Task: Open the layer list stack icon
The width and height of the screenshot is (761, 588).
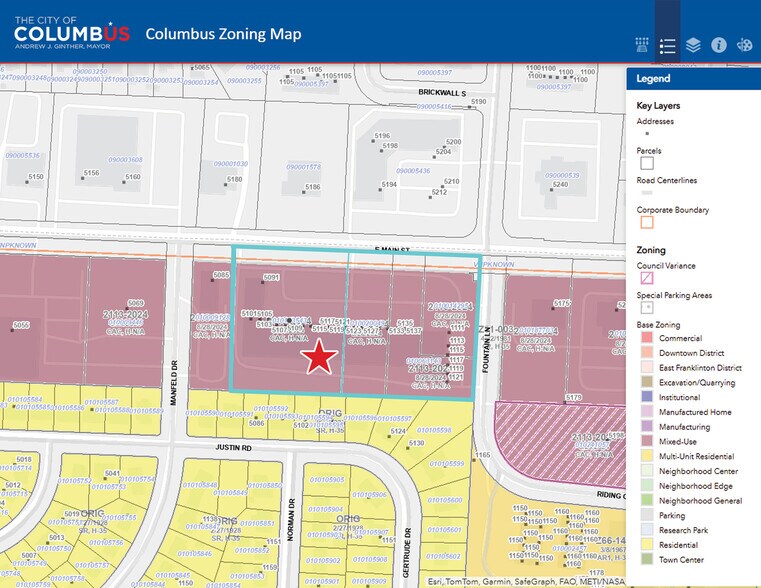Action: [693, 45]
